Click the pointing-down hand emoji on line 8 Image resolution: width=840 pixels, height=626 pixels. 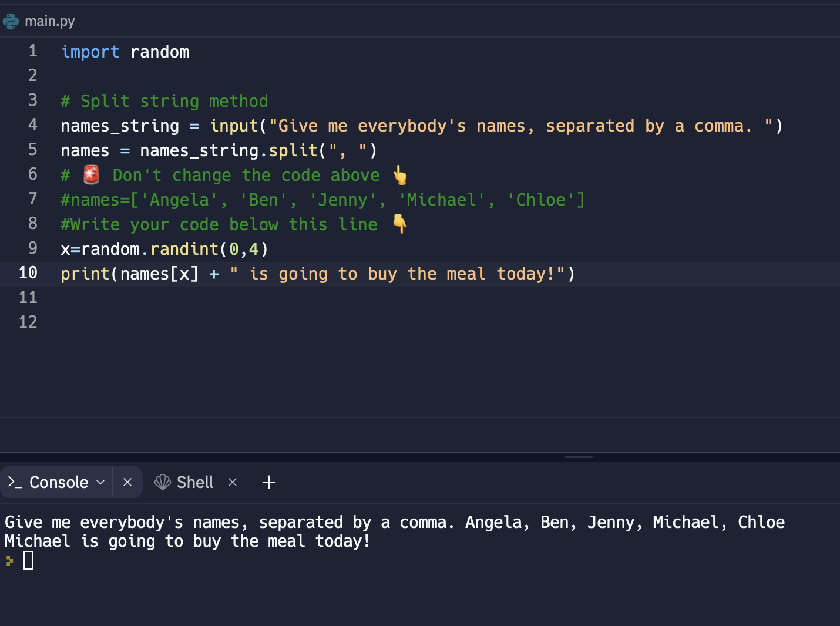pyautogui.click(x=400, y=224)
